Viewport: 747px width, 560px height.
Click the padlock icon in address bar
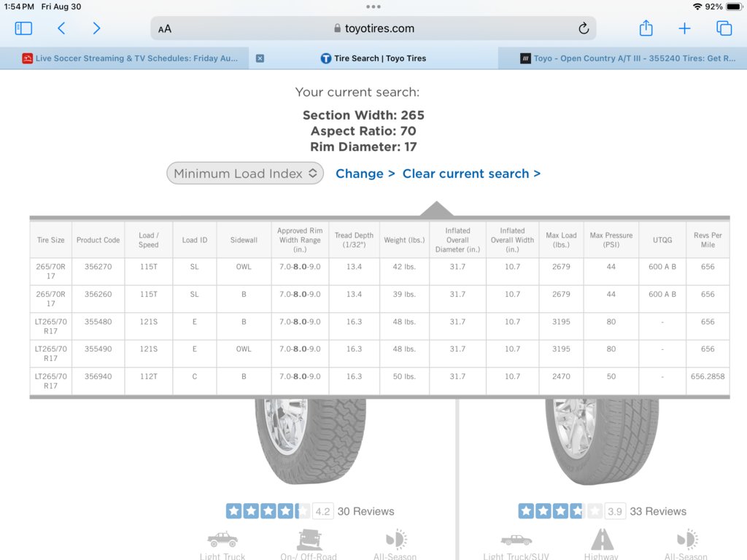point(337,28)
